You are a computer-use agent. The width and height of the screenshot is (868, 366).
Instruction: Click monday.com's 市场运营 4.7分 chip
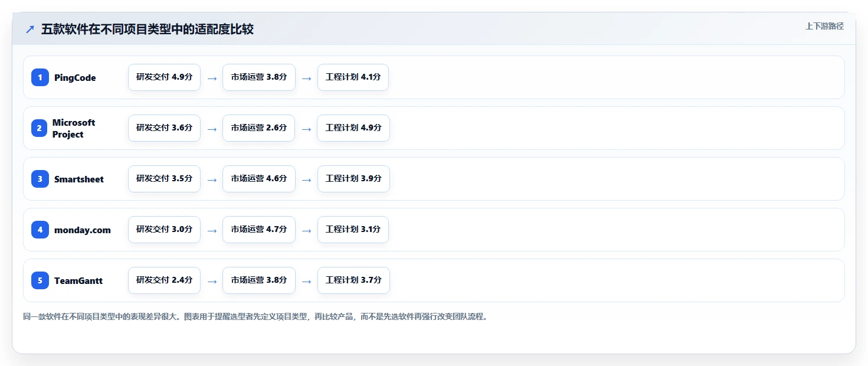259,230
